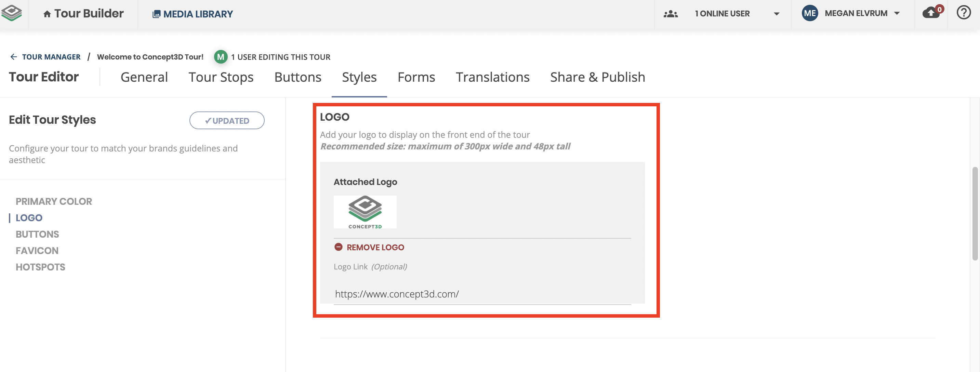Screen dimensions: 980x372
Task: Click the ME user avatar
Action: [x=810, y=13]
